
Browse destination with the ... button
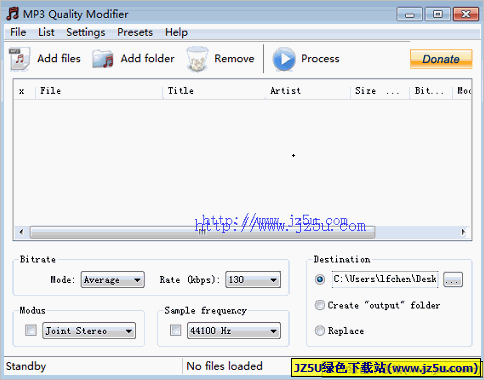[453, 280]
